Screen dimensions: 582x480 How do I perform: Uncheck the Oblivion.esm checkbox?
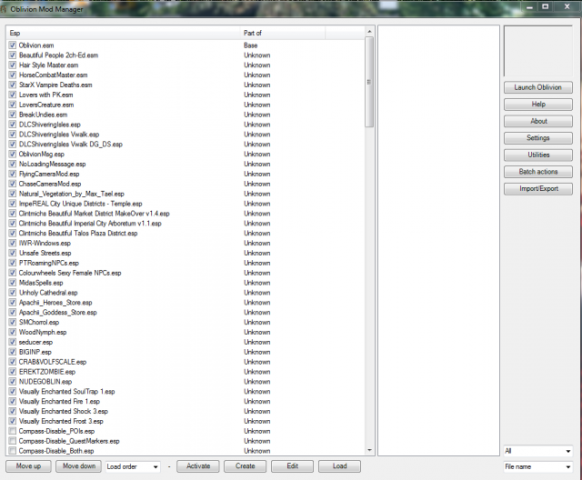coord(13,45)
